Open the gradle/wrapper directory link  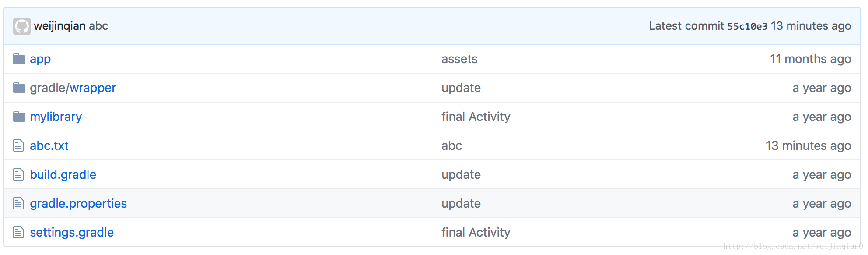coord(73,88)
